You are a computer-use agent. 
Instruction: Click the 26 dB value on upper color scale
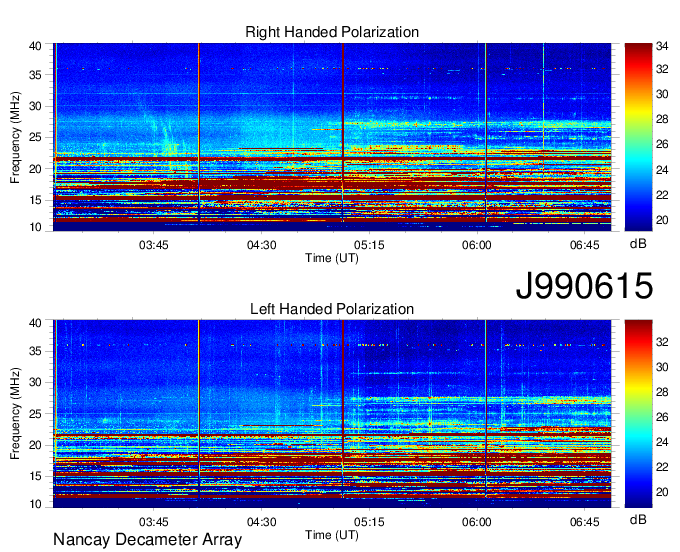[662, 144]
